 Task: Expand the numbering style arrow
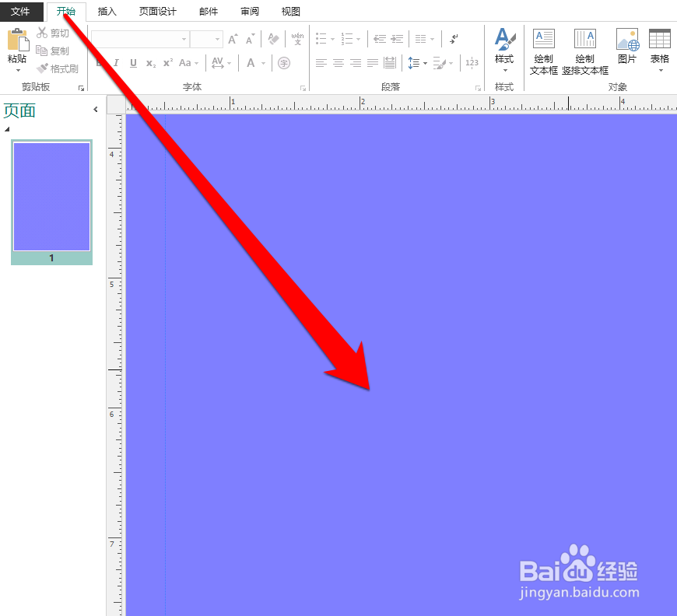click(359, 40)
